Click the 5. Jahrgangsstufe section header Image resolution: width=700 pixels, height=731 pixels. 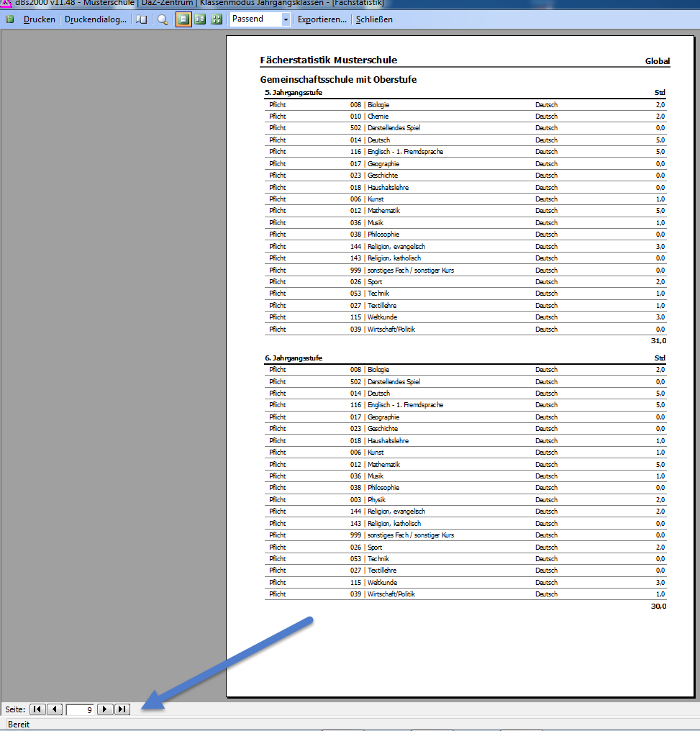[294, 92]
